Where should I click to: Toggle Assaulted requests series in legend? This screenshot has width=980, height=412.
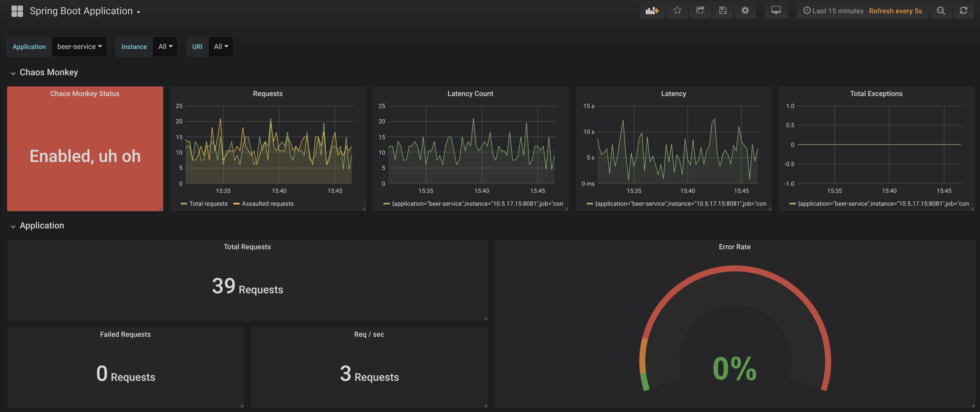(267, 204)
